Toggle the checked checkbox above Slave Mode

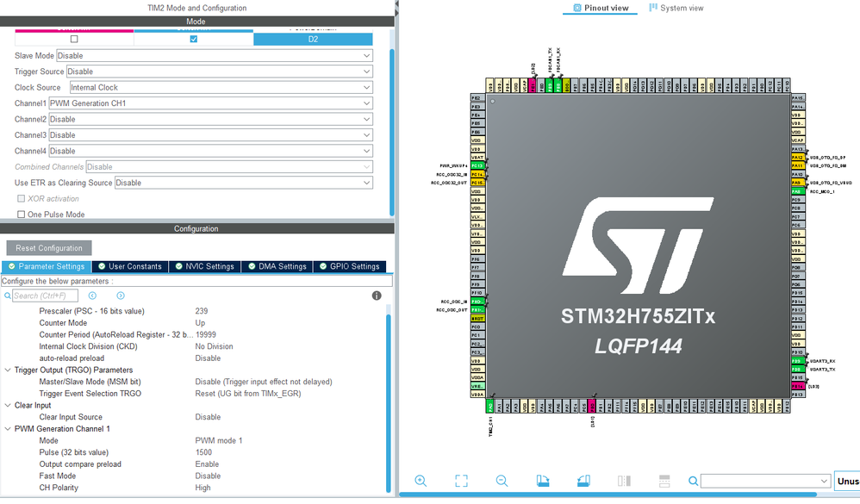click(x=194, y=39)
